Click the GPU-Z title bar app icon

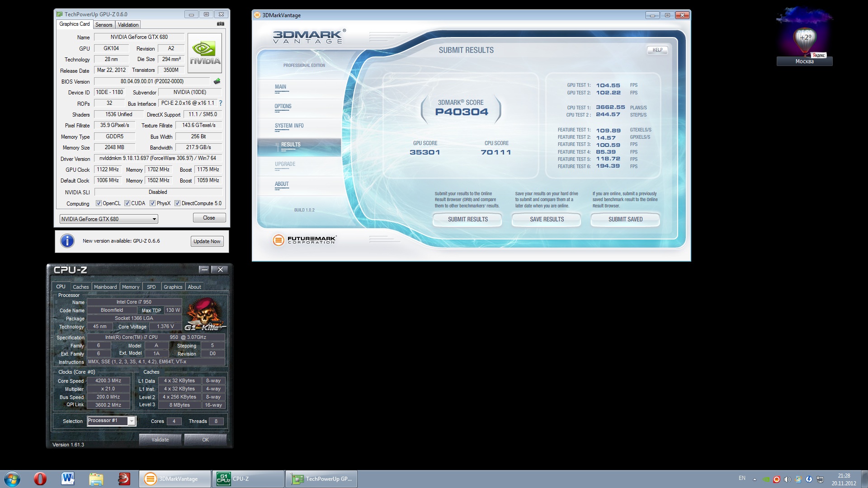point(60,14)
